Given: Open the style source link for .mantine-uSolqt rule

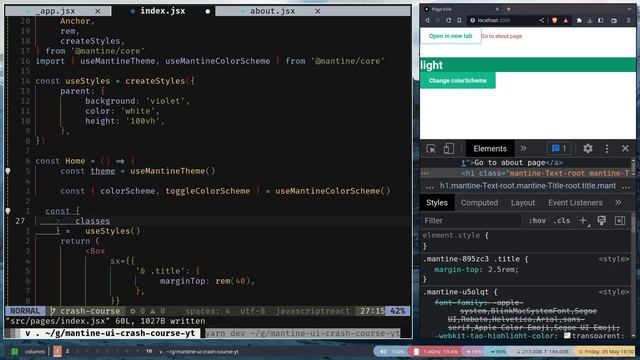Looking at the screenshot, I should (x=614, y=292).
